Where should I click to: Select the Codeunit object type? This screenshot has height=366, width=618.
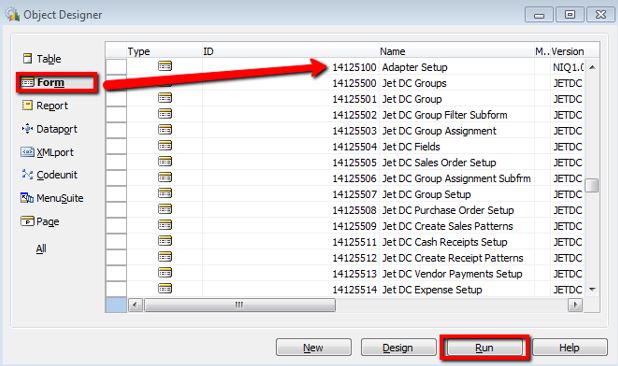coord(49,175)
